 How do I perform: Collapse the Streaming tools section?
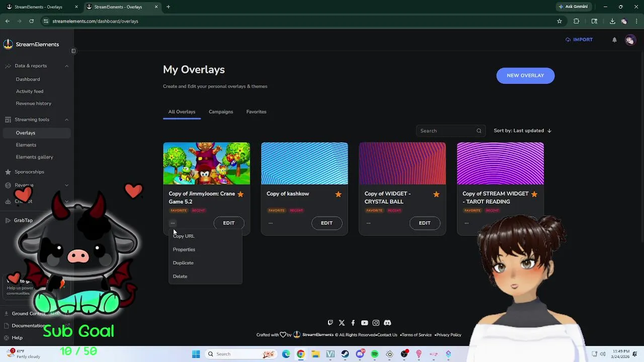click(x=66, y=120)
